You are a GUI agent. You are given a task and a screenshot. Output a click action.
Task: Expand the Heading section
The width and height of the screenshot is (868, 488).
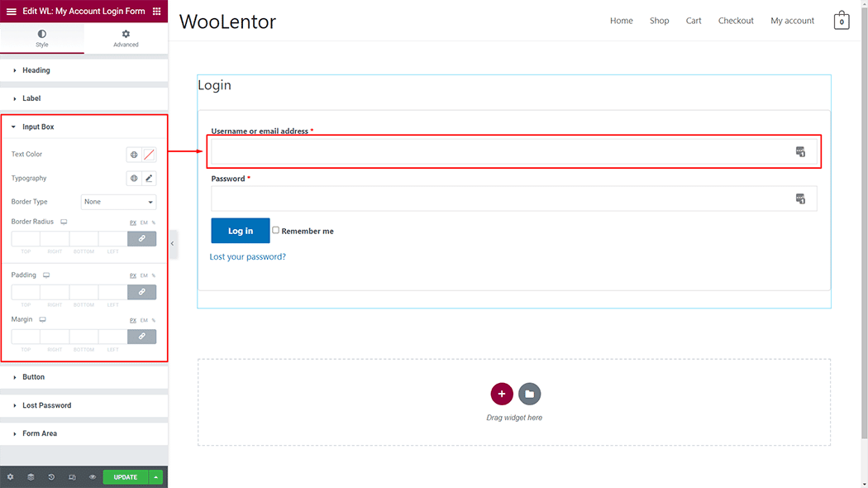[x=36, y=70]
